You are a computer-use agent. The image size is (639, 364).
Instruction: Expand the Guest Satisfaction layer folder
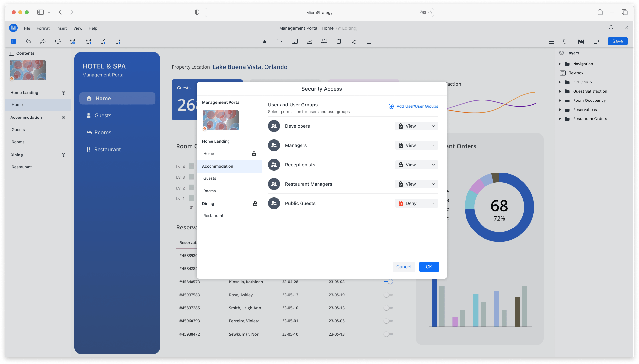tap(560, 91)
